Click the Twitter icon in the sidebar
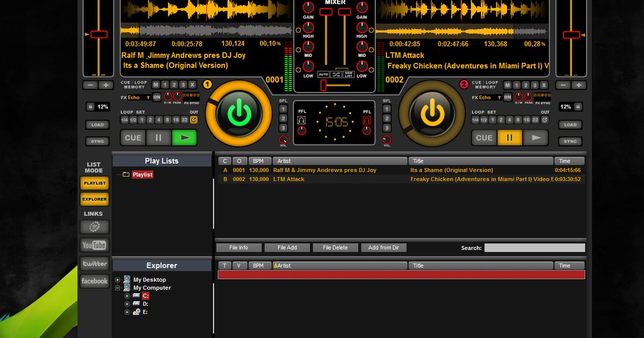The width and height of the screenshot is (644, 338). pos(94,263)
